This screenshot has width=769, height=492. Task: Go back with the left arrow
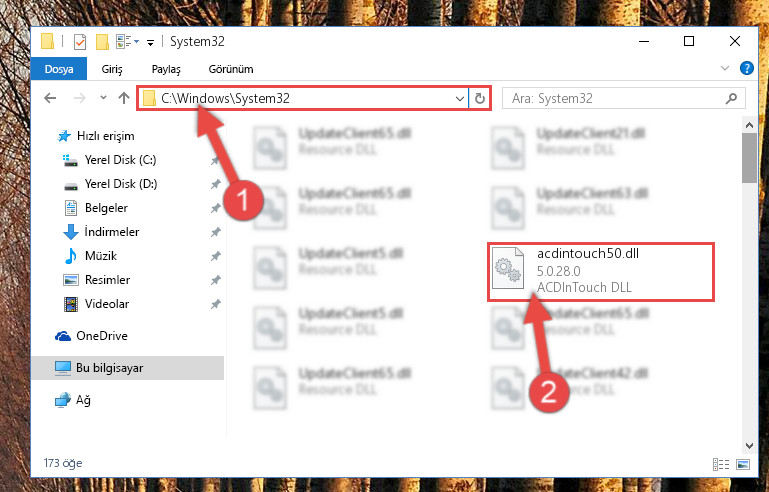[50, 98]
